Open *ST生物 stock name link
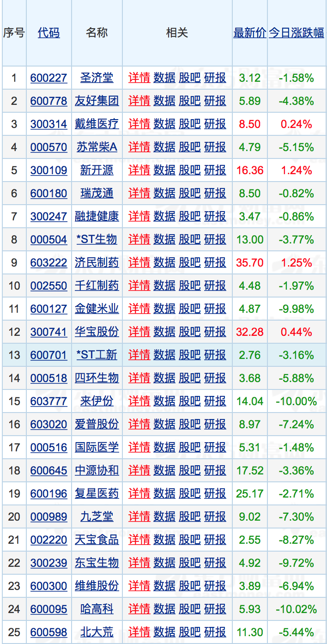327x644 pixels. point(97,240)
